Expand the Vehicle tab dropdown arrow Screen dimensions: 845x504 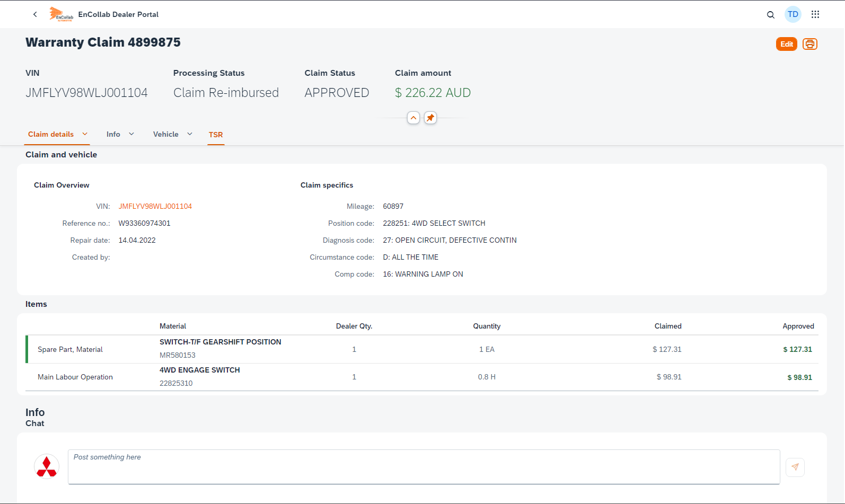click(x=190, y=134)
